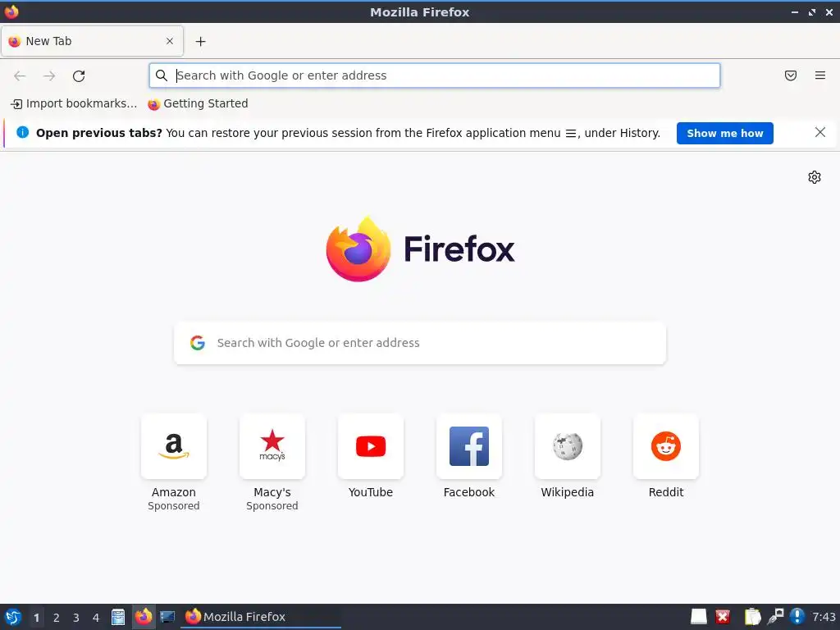840x630 pixels.
Task: Click the Save to Pocket icon
Action: coord(791,75)
